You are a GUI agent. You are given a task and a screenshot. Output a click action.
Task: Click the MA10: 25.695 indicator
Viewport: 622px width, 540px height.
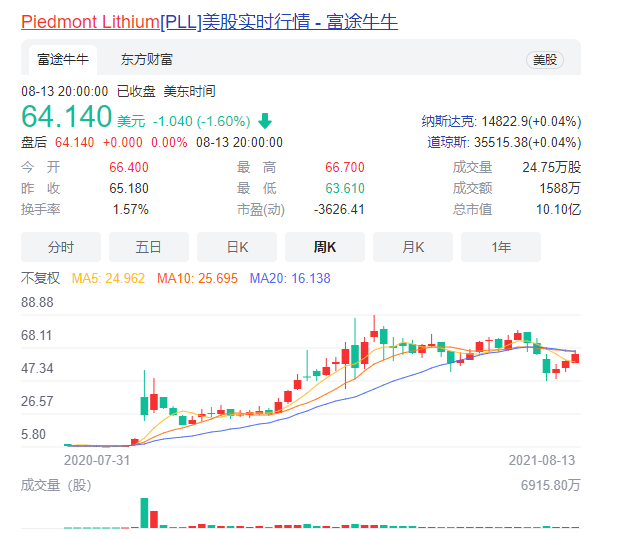(197, 278)
